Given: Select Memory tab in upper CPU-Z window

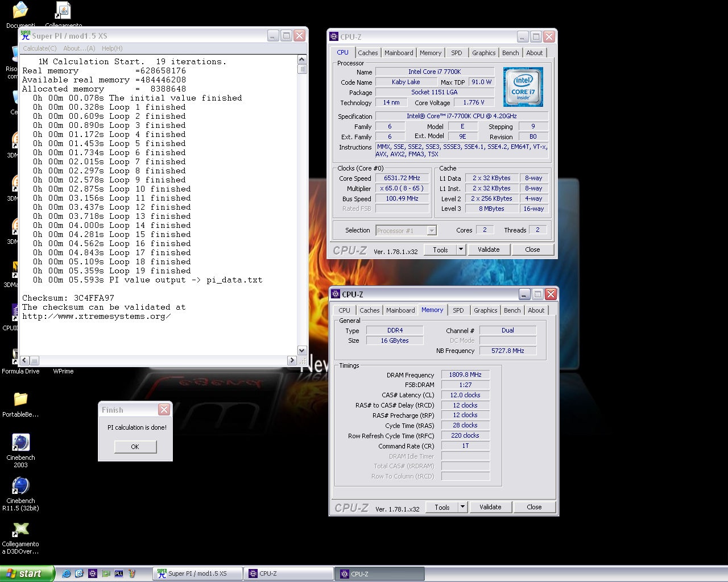Looking at the screenshot, I should click(x=431, y=53).
